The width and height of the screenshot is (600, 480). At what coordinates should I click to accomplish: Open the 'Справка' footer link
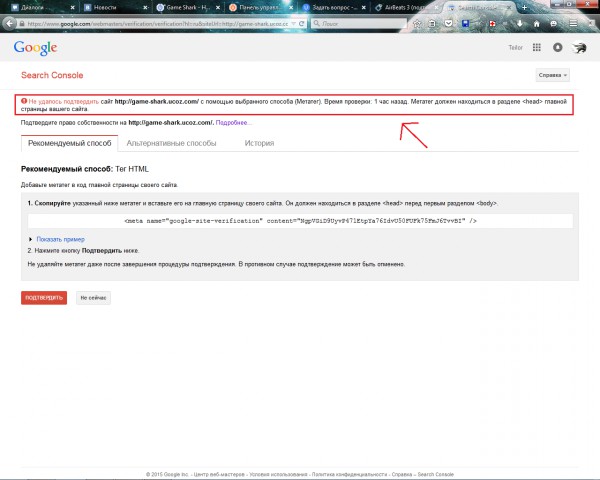pos(402,474)
